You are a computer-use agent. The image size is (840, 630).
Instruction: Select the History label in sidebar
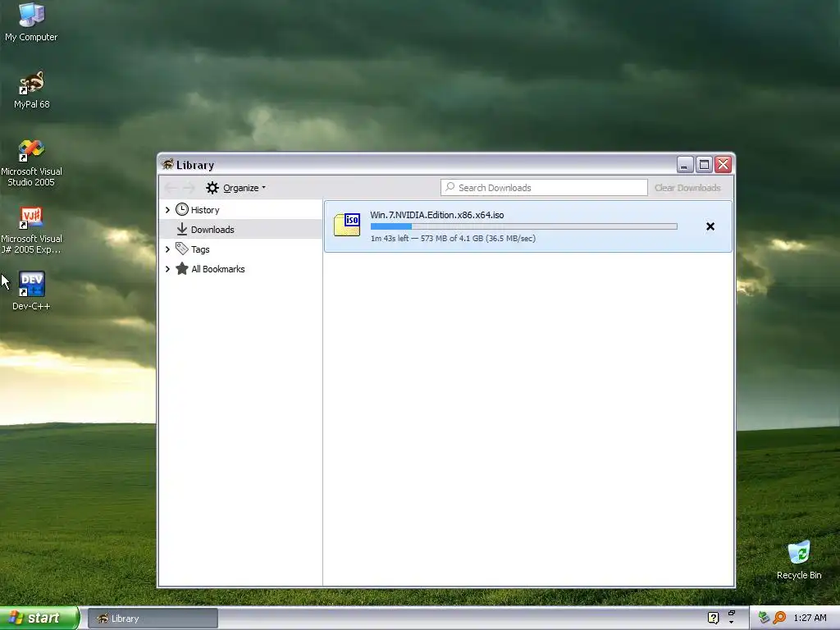[x=205, y=210]
